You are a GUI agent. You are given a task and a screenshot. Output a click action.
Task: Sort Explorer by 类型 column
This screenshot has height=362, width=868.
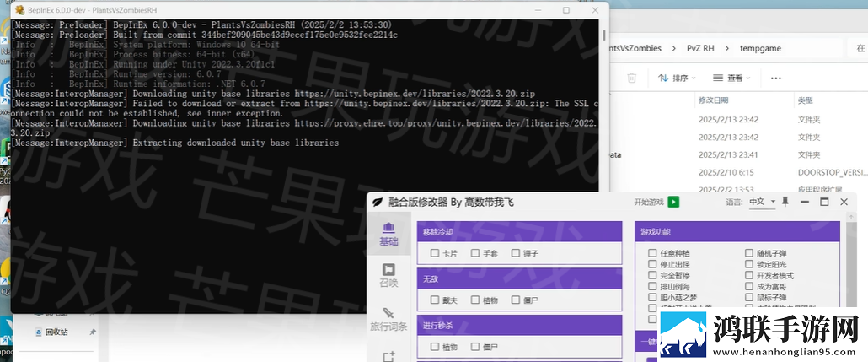click(x=805, y=100)
